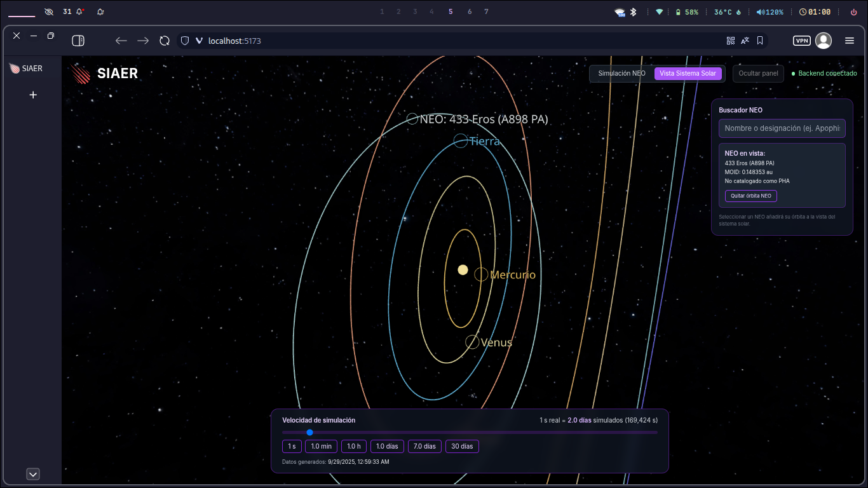Expand the chevron at sidebar bottom
This screenshot has height=488, width=868.
[x=33, y=474]
